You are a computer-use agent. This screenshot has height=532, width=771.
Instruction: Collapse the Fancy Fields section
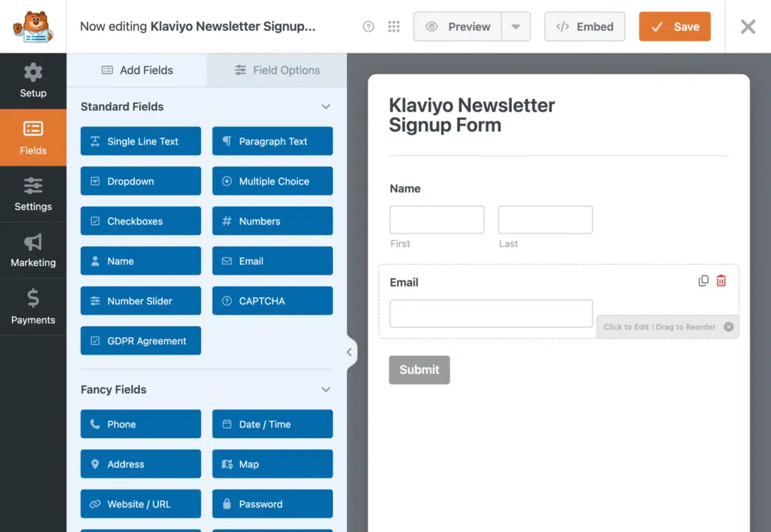pyautogui.click(x=325, y=390)
